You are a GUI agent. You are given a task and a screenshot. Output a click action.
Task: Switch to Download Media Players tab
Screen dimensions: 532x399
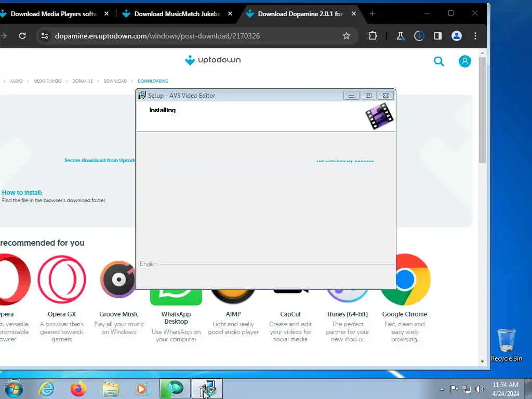54,14
